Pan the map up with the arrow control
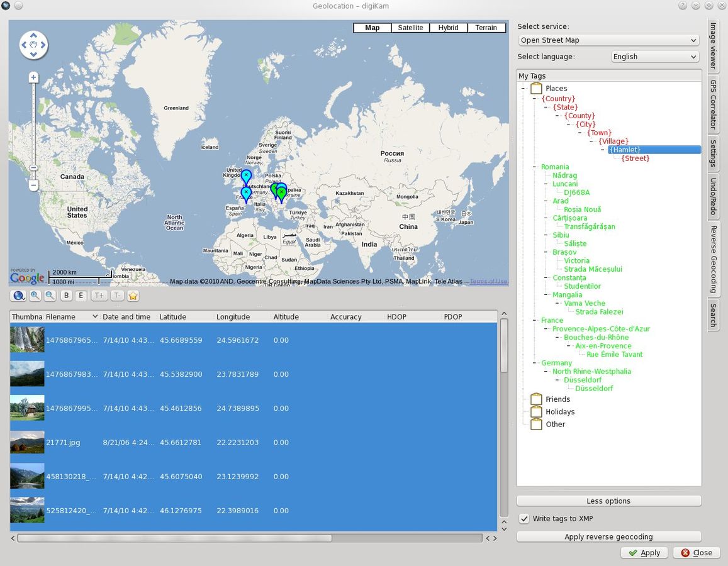This screenshot has width=728, height=566. (x=33, y=36)
